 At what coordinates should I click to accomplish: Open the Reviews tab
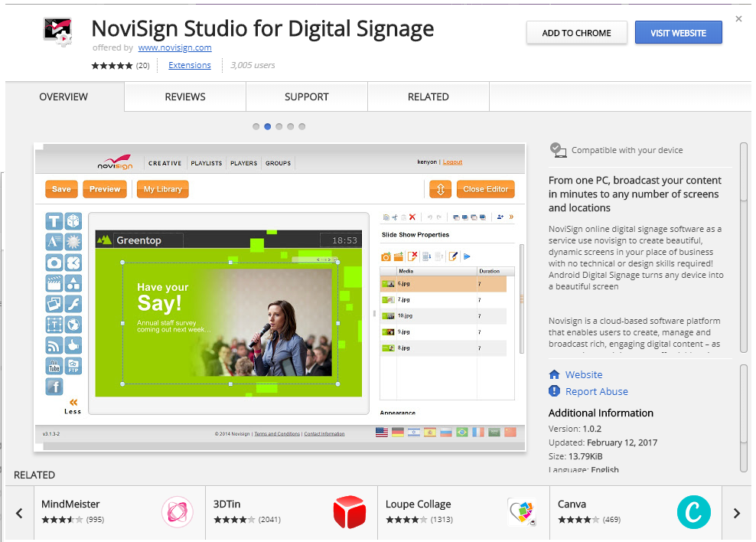(x=185, y=97)
